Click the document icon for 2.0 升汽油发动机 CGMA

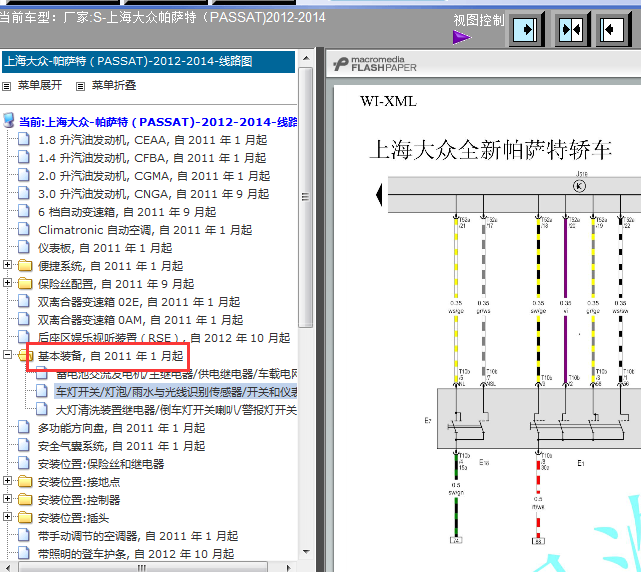pyautogui.click(x=24, y=175)
